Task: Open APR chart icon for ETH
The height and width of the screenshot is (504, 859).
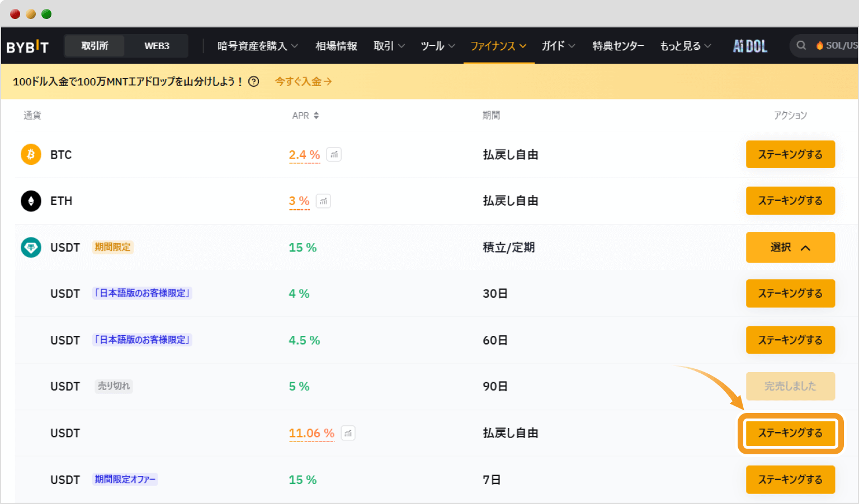Action: [x=323, y=201]
